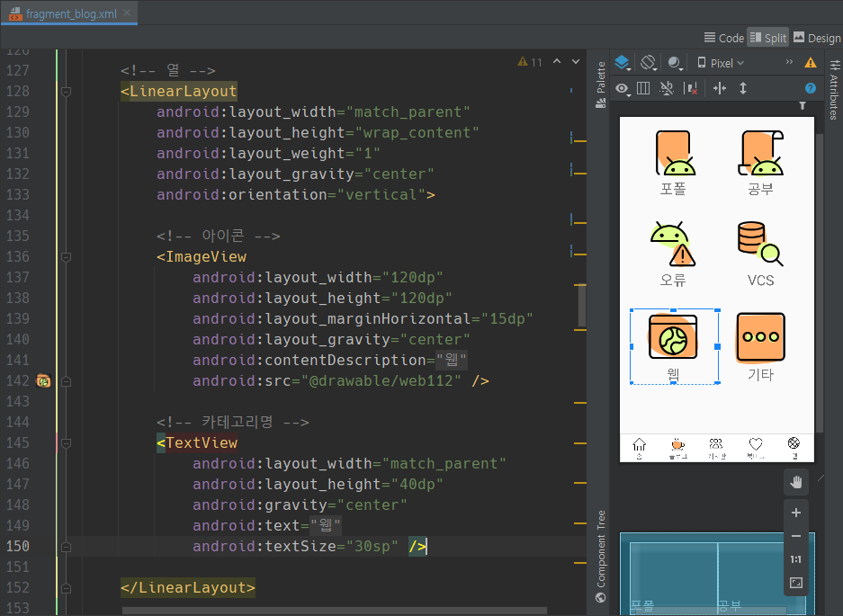Select the 기타 dots icon in preview
Screen dimensions: 843x616
coord(760,336)
